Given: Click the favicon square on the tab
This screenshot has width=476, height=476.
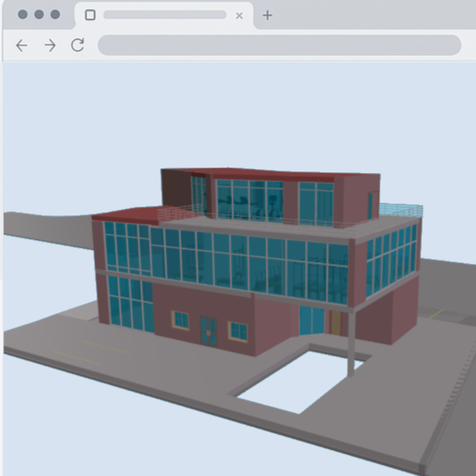Looking at the screenshot, I should pos(90,15).
